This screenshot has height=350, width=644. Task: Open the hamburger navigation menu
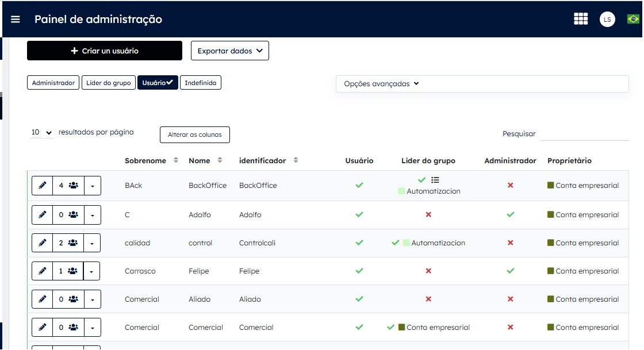click(x=15, y=20)
